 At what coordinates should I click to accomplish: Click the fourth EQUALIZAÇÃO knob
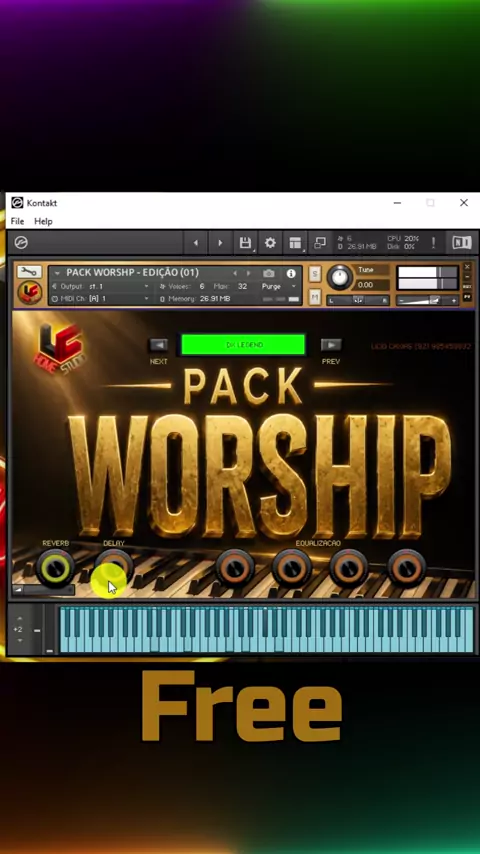click(x=406, y=568)
